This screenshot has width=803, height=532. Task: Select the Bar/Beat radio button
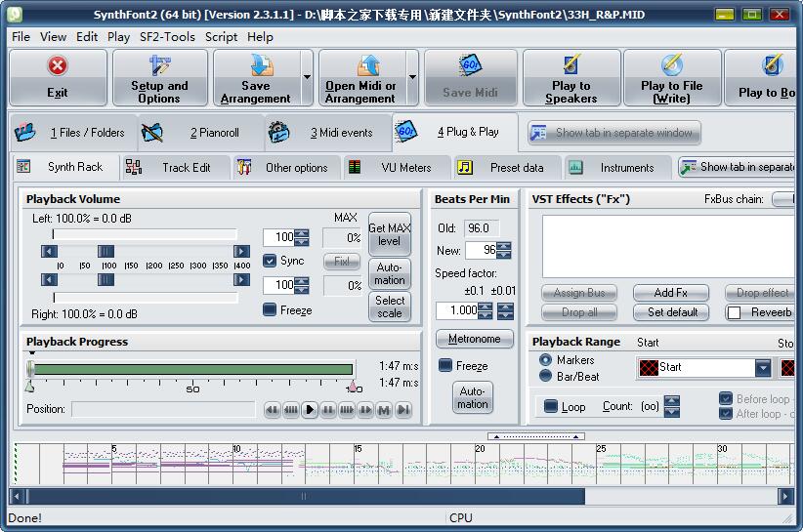[x=546, y=377]
